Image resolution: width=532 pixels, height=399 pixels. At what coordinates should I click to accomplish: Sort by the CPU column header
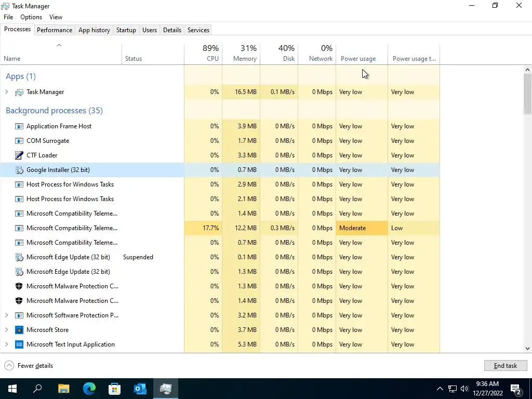[203, 54]
